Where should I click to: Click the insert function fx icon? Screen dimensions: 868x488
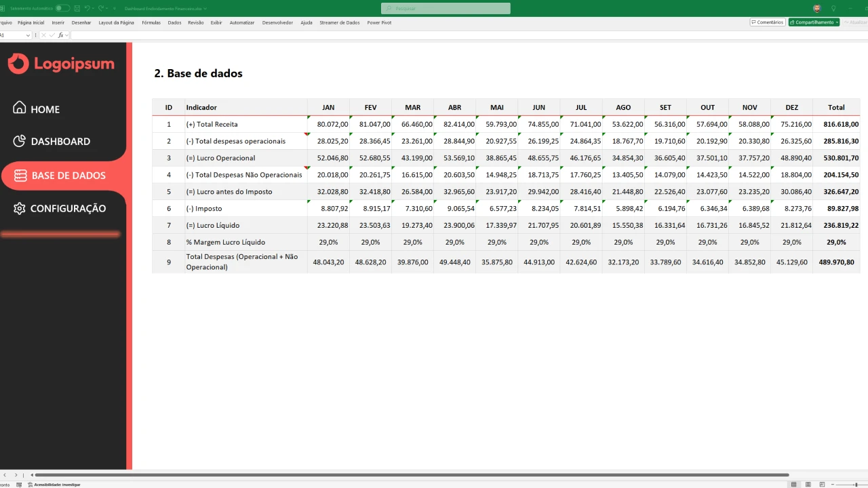(x=60, y=35)
